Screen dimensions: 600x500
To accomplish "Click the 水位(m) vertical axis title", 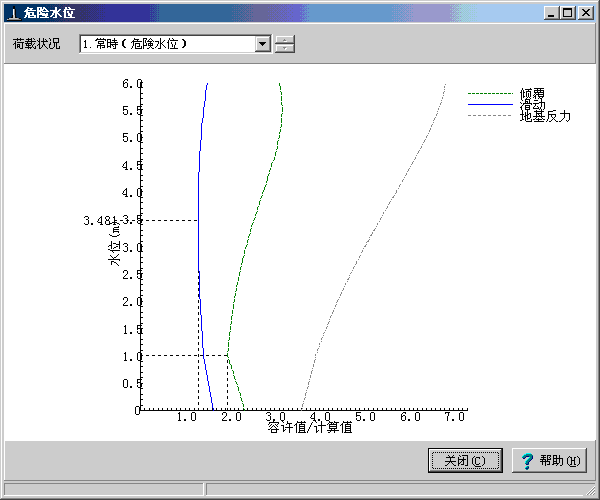I will click(114, 244).
